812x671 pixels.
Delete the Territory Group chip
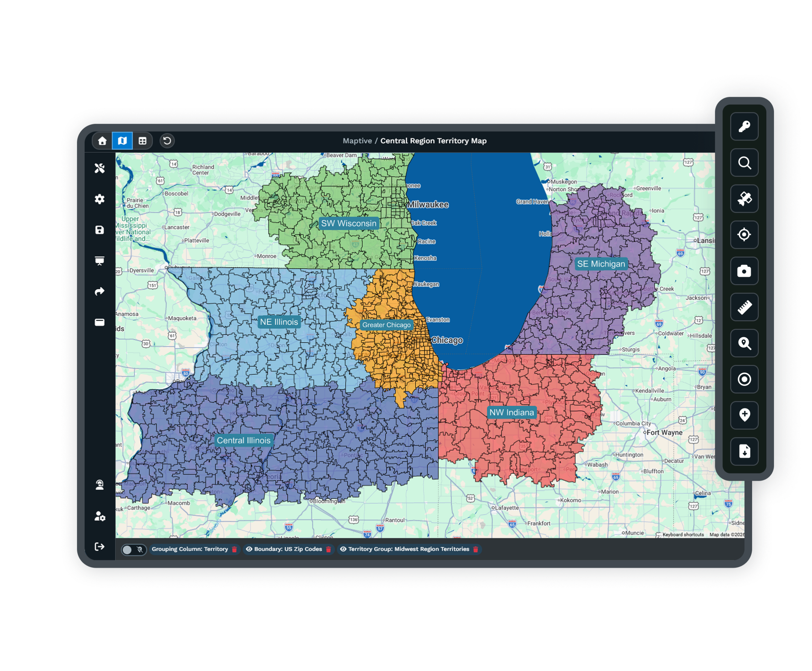(475, 549)
